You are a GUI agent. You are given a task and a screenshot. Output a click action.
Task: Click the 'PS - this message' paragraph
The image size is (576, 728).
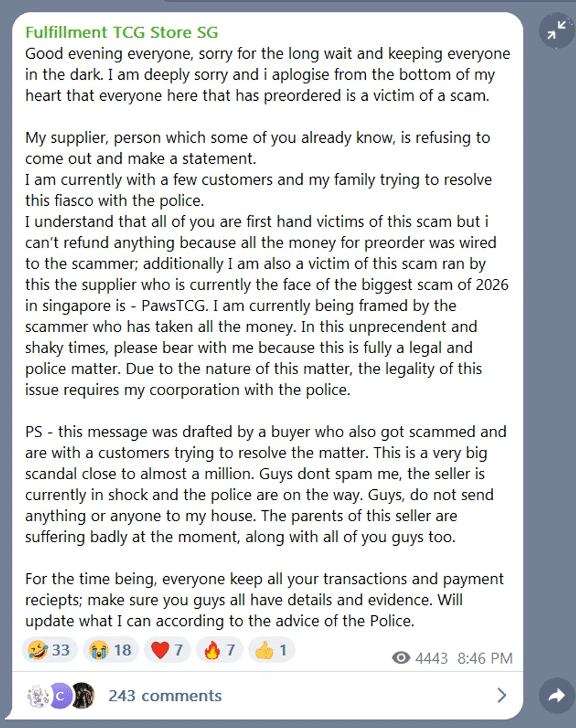(x=265, y=484)
